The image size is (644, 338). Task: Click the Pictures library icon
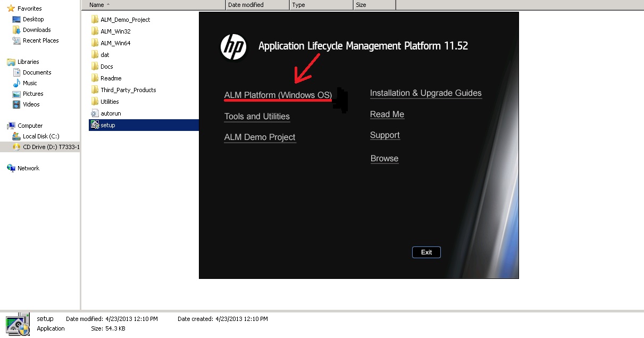(x=16, y=94)
